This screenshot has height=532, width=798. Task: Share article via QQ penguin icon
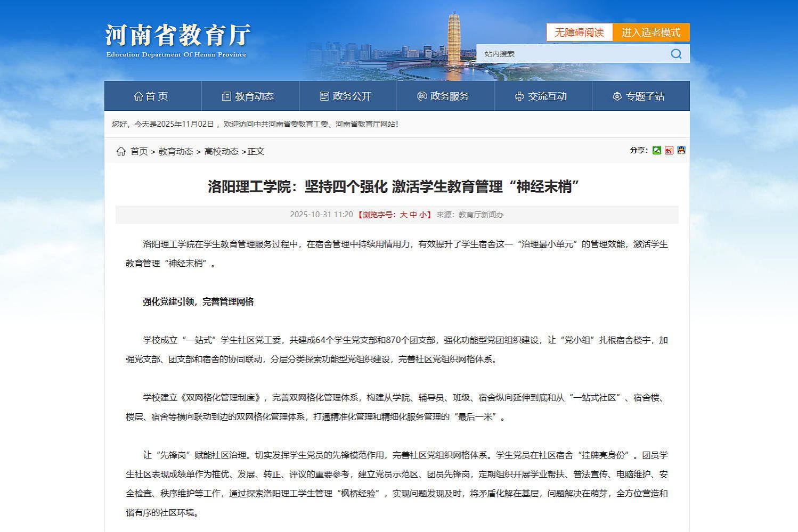tap(681, 151)
